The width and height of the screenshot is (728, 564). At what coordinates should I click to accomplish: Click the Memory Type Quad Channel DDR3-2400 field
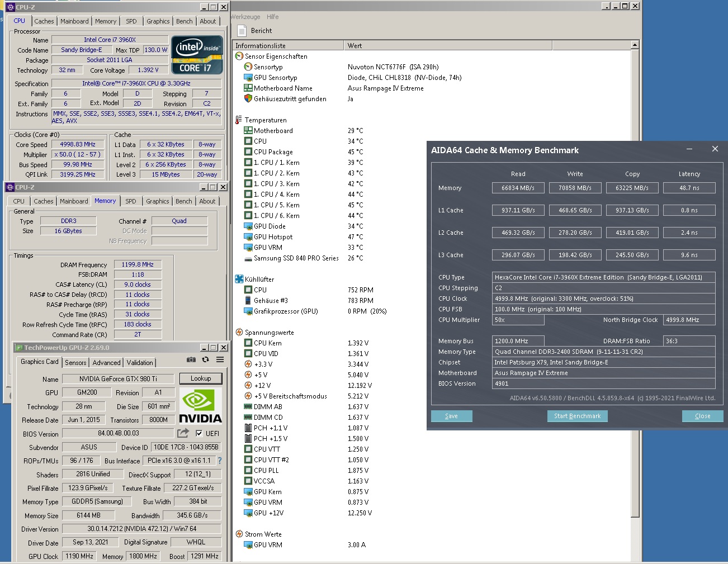point(603,352)
